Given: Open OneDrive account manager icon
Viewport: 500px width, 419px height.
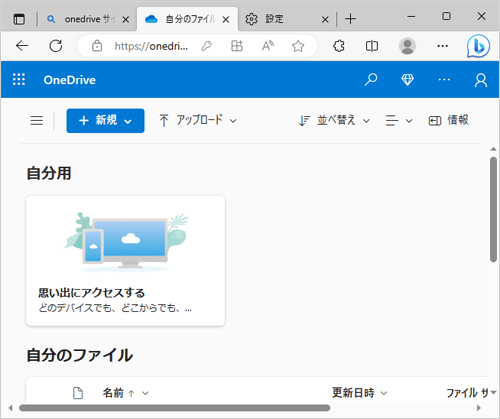Looking at the screenshot, I should tap(481, 80).
